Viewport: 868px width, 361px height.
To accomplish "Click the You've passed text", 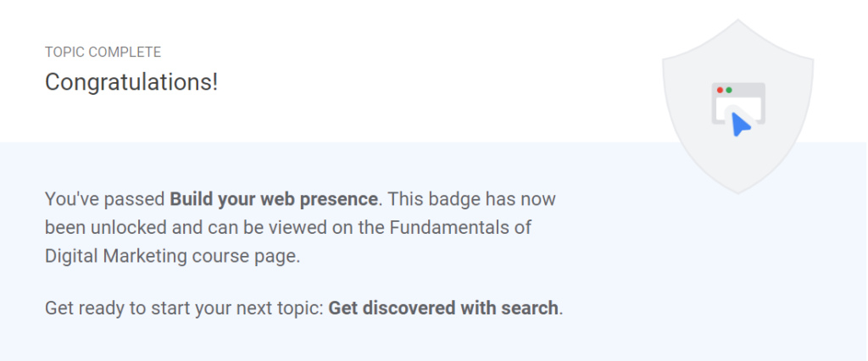I will (x=105, y=199).
